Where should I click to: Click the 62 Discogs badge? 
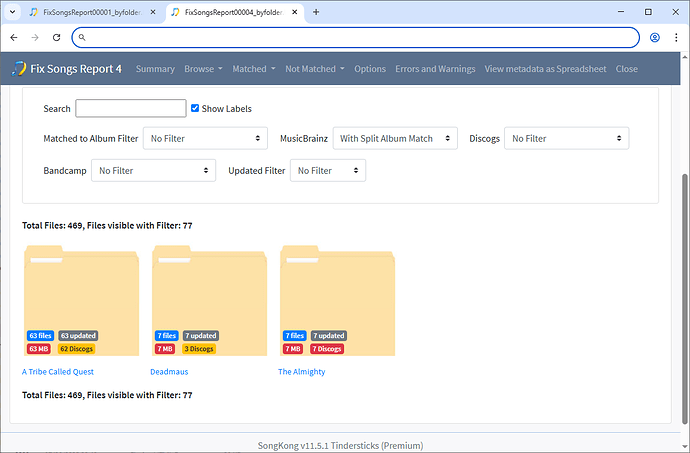(77, 349)
